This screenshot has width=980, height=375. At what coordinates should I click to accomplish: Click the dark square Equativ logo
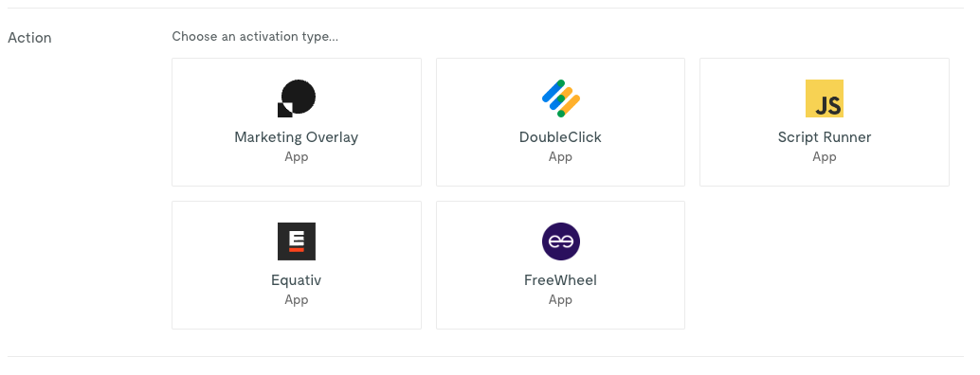pos(297,241)
